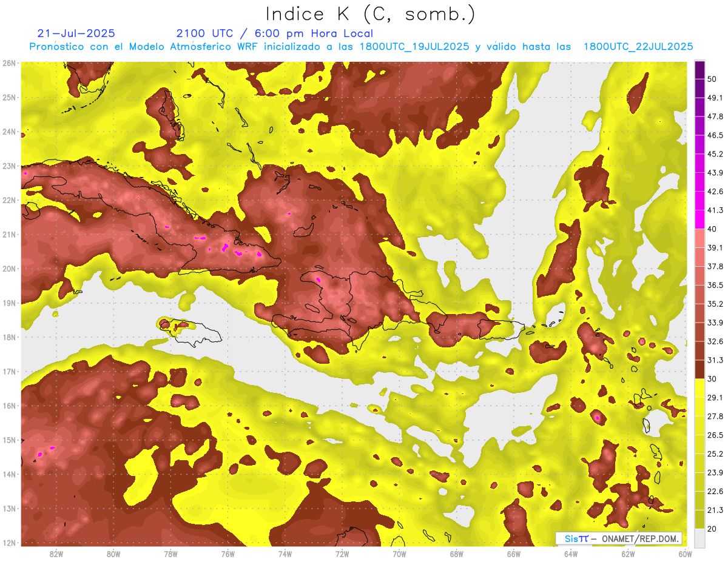The width and height of the screenshot is (728, 562).
Task: Click the latitude label "15N"
Action: coord(8,440)
